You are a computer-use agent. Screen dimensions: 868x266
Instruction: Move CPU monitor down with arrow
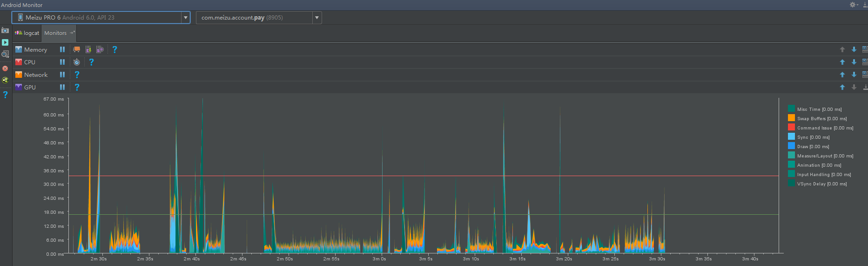pos(854,62)
